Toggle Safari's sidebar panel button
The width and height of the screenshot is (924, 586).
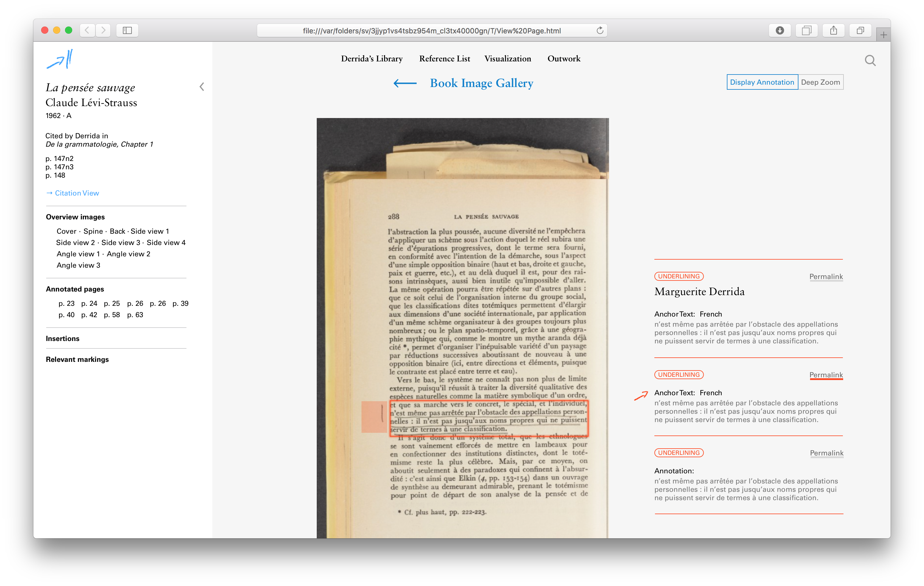tap(127, 30)
